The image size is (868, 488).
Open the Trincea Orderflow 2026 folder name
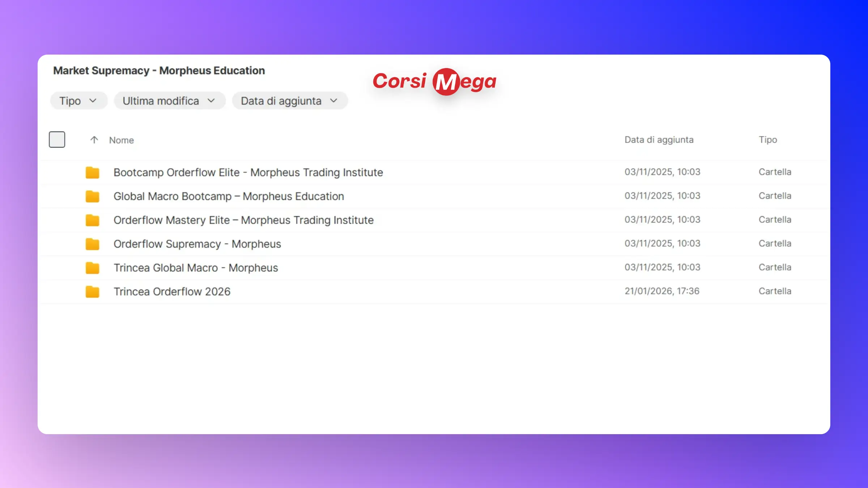(172, 292)
